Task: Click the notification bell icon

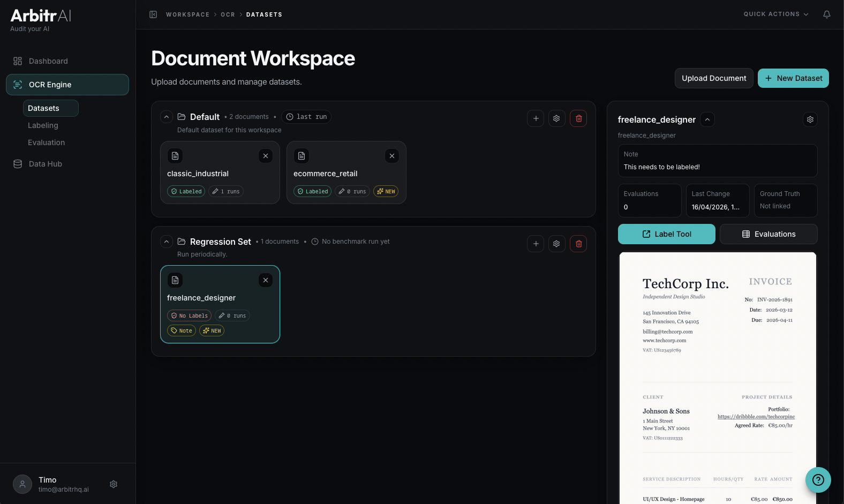Action: (x=826, y=14)
